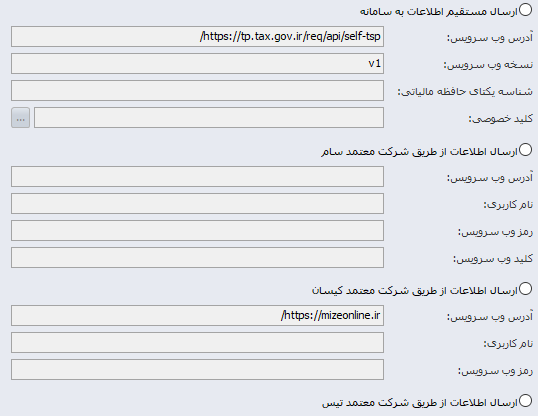The image size is (538, 416).
Task: Click the label ارسال اطلاعات از طریق شرکت معتمد کیسان
Action: pos(414,291)
